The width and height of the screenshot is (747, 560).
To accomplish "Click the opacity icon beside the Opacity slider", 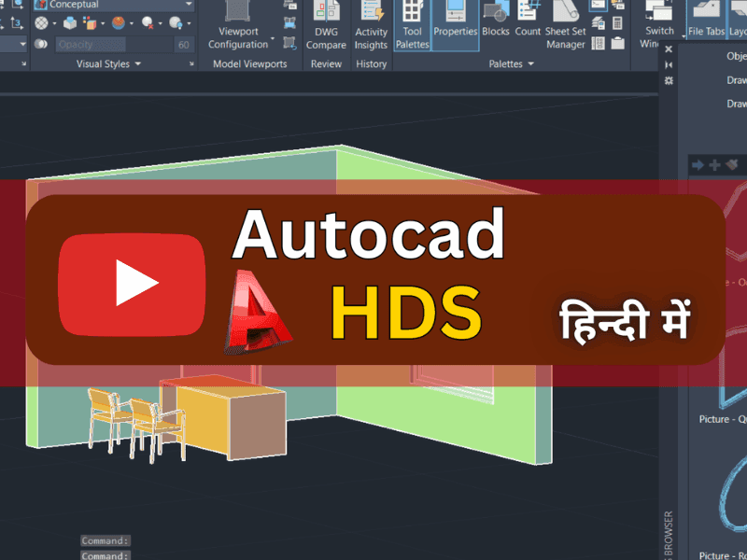I will click(41, 44).
